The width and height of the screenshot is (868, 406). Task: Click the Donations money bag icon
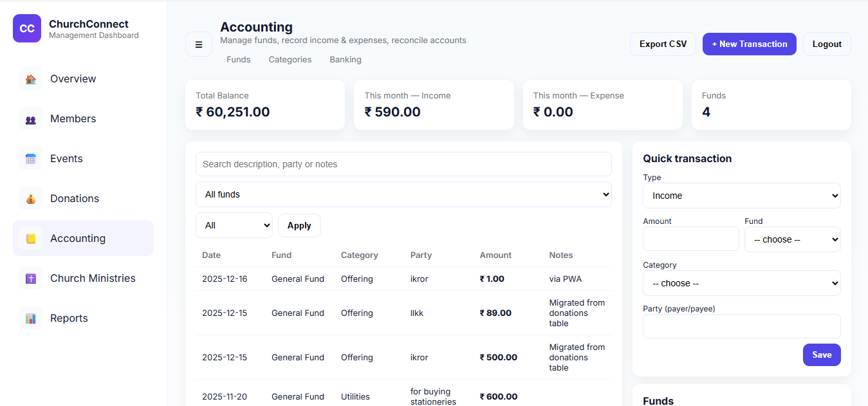point(31,199)
